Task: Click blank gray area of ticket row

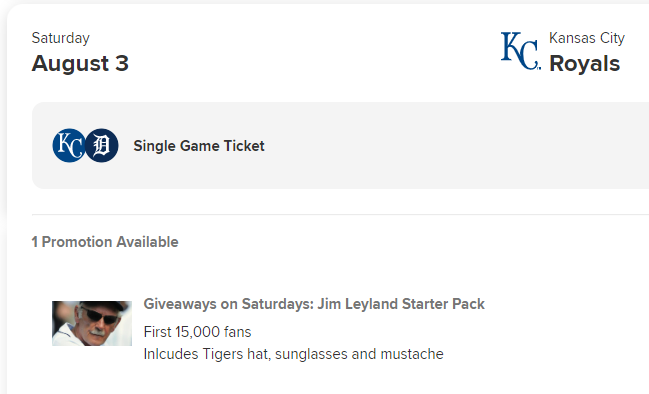Action: pyautogui.click(x=455, y=146)
